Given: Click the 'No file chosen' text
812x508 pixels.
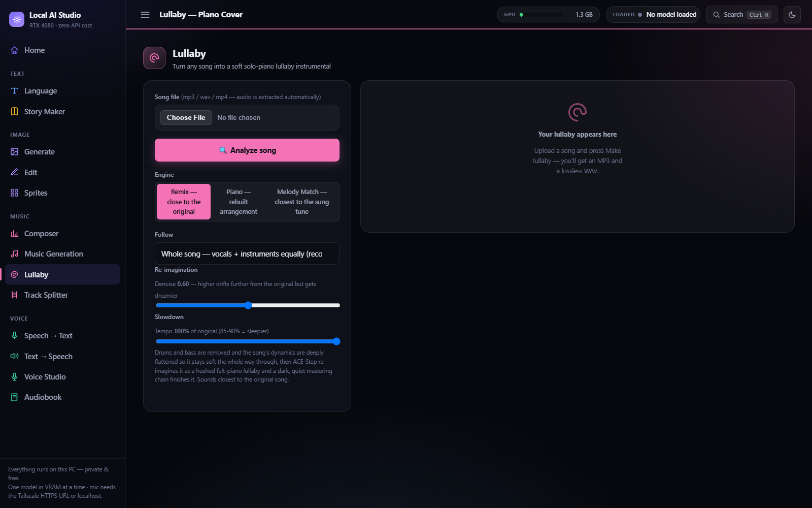Looking at the screenshot, I should coord(239,117).
